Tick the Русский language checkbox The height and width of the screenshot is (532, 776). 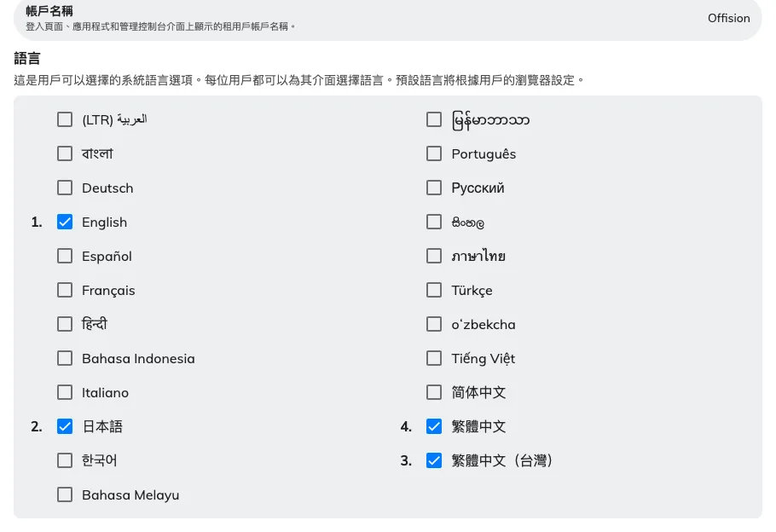click(434, 188)
